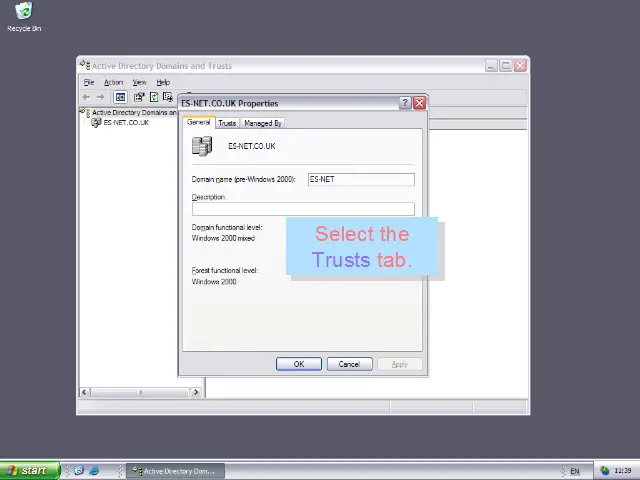Click the horizontal scrollbar thumb in tree pane
Screen dimensions: 640x480
point(140,392)
